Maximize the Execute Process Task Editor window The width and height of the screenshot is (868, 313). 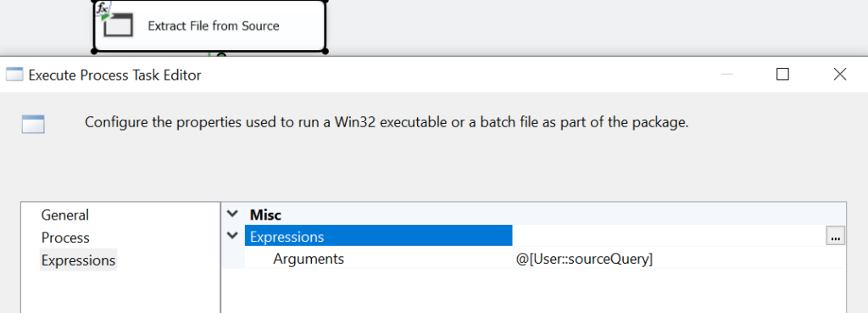pos(782,75)
